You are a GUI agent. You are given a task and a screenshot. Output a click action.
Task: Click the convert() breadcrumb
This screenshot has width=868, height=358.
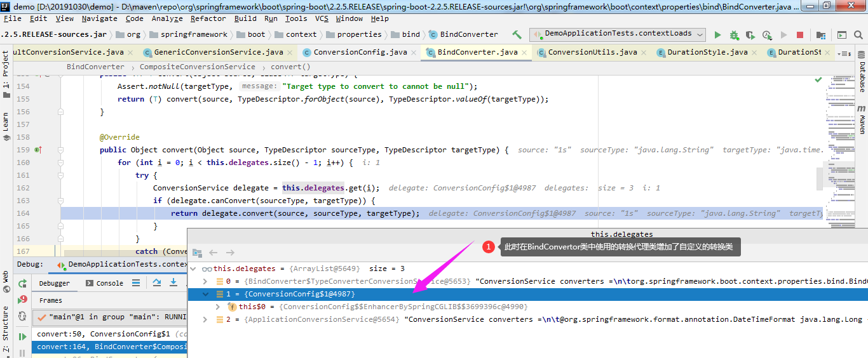[290, 67]
